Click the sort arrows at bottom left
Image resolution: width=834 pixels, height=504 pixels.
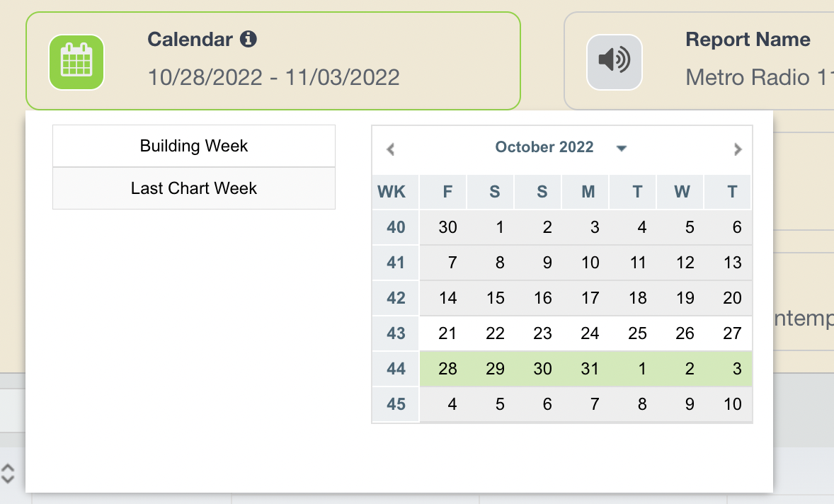pos(8,473)
